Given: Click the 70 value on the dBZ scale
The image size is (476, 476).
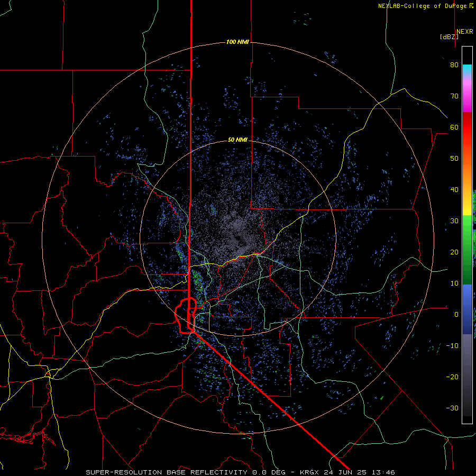Looking at the screenshot, I should pyautogui.click(x=454, y=96).
